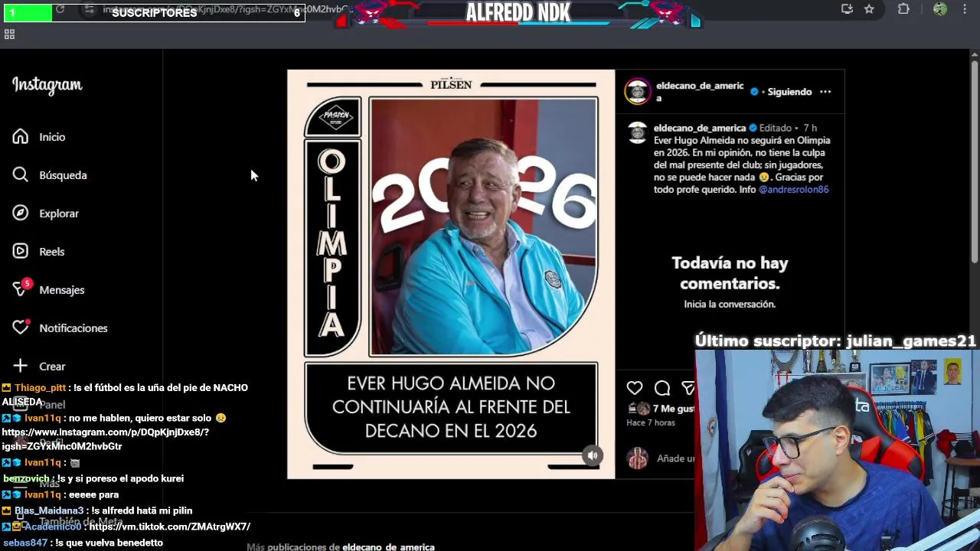
Task: Click the 7 Me gusta likes count
Action: (673, 409)
